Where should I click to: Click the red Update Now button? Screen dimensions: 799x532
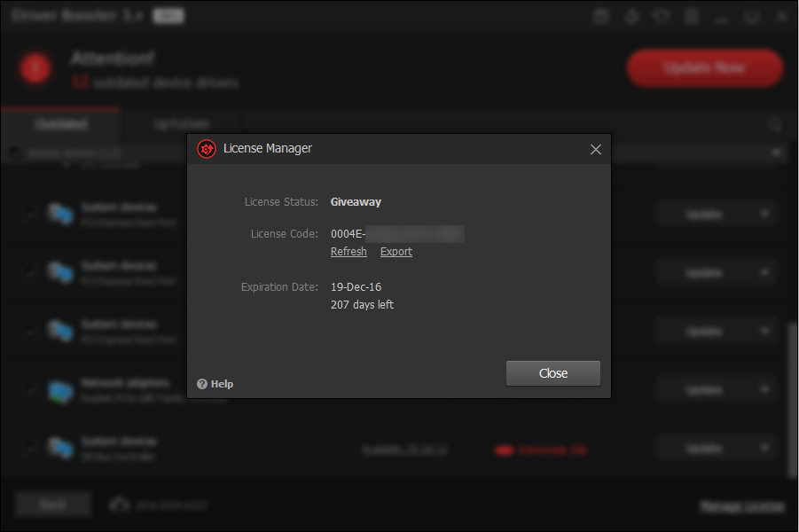click(705, 67)
